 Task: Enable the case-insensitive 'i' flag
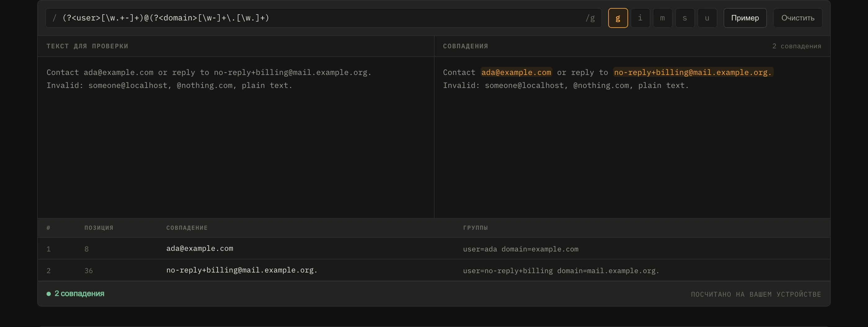tap(640, 18)
